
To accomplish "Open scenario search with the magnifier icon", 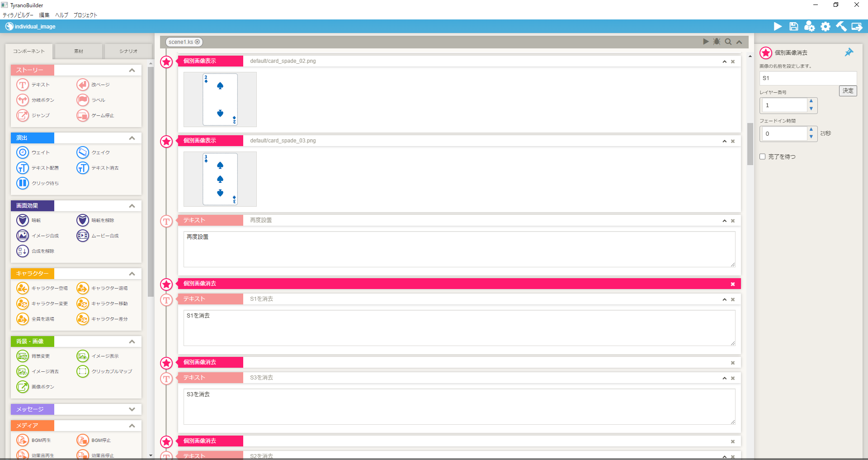I will (728, 42).
